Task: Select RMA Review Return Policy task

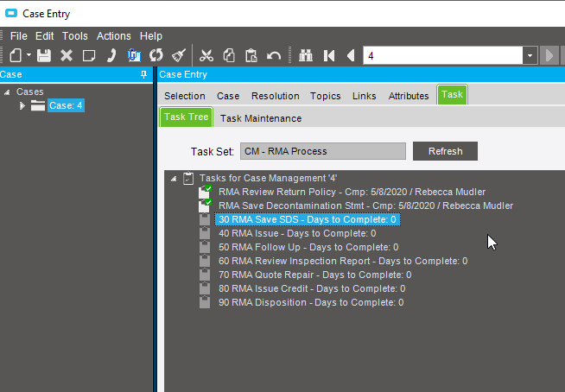Action: pos(352,192)
